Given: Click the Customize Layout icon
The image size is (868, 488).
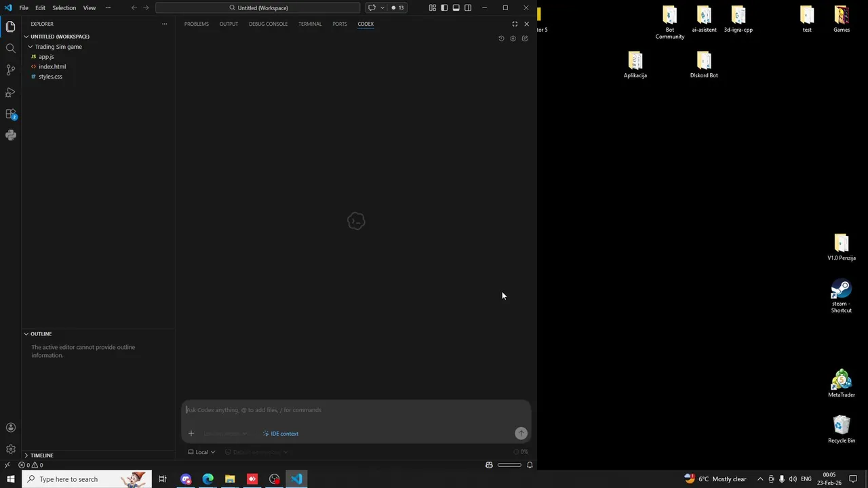Looking at the screenshot, I should click(x=433, y=7).
